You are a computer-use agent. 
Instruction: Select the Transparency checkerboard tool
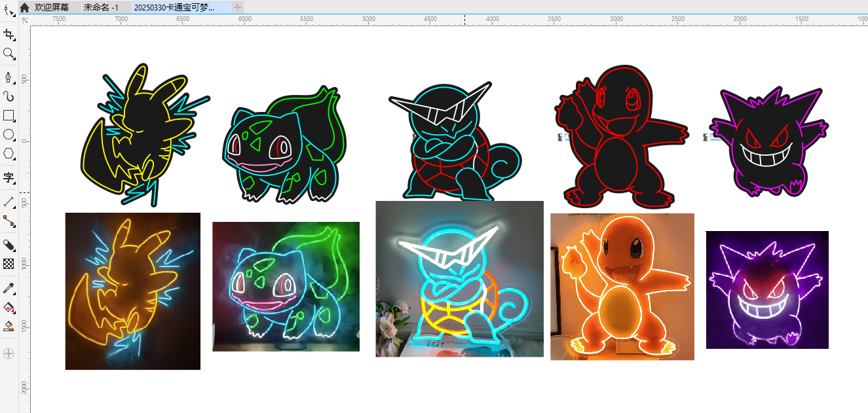(9, 264)
